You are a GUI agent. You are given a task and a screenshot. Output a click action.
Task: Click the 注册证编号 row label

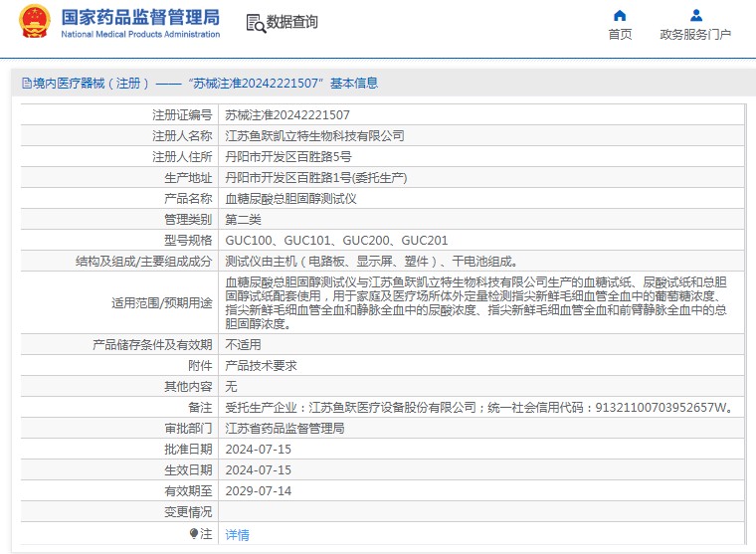click(182, 115)
